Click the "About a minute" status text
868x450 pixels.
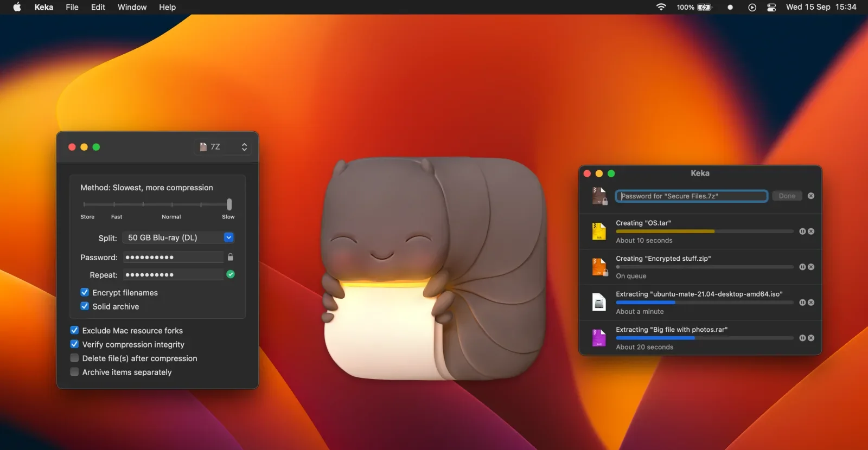[640, 312]
